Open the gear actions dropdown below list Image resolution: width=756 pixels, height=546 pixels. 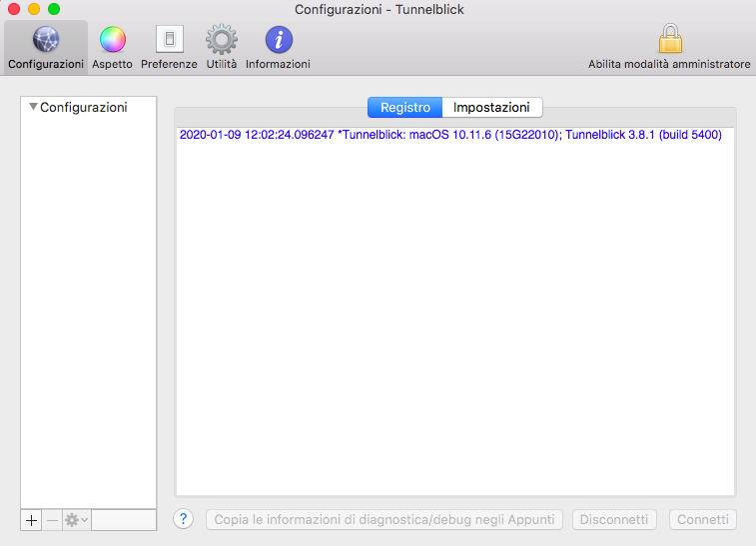(77, 520)
